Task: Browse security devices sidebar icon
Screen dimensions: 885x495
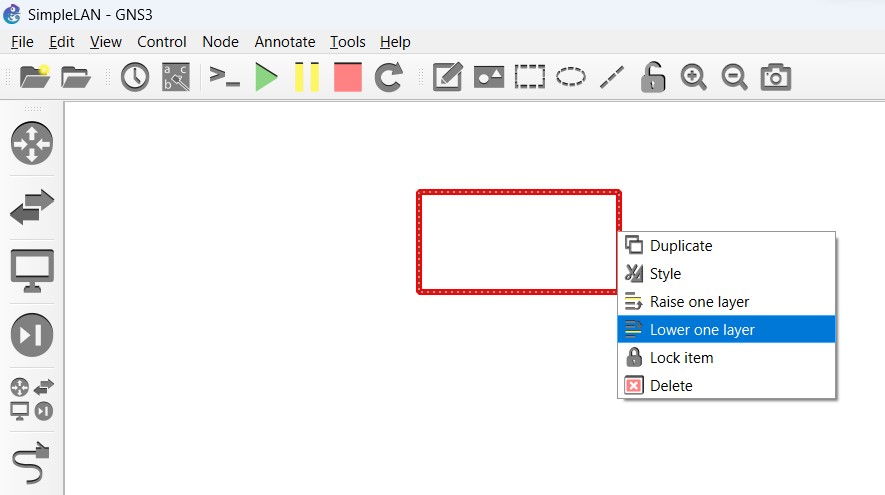Action: [32, 335]
